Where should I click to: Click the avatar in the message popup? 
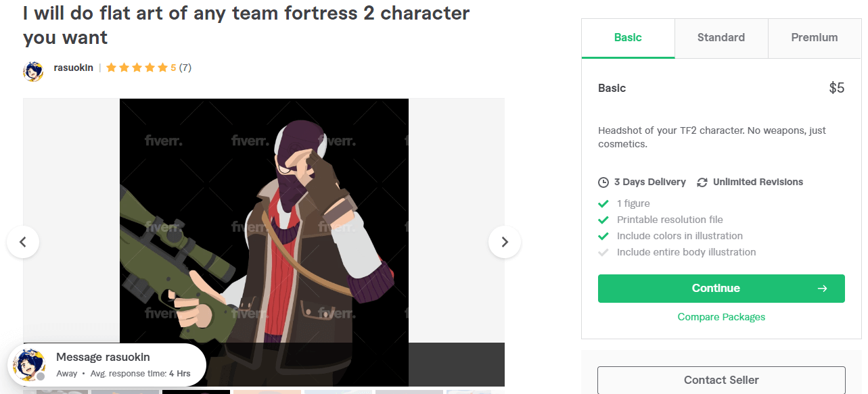pos(30,365)
